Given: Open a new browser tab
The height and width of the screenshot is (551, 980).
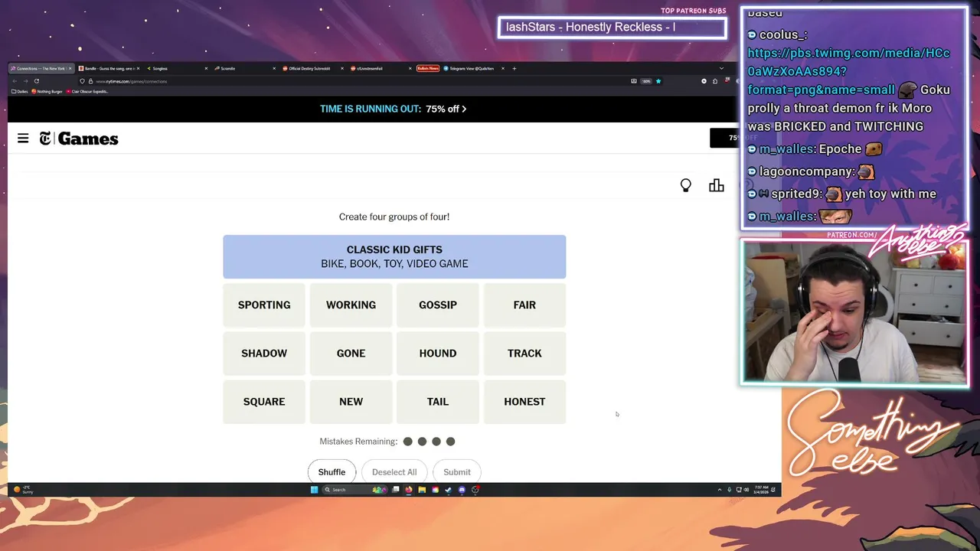Looking at the screenshot, I should pyautogui.click(x=514, y=68).
